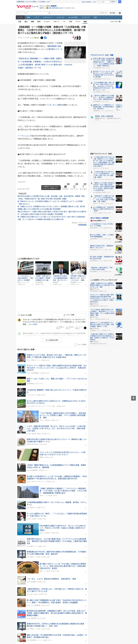This screenshot has height=644, width=138.
Task: Open the 【バレンタイン】chocolate article
Action: click(63, 453)
